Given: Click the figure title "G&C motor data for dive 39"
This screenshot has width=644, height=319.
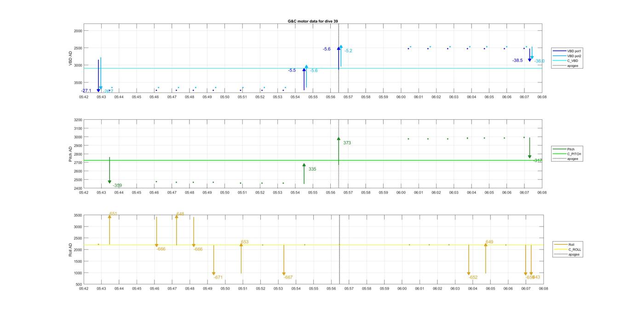Looking at the screenshot, I should click(x=313, y=21).
